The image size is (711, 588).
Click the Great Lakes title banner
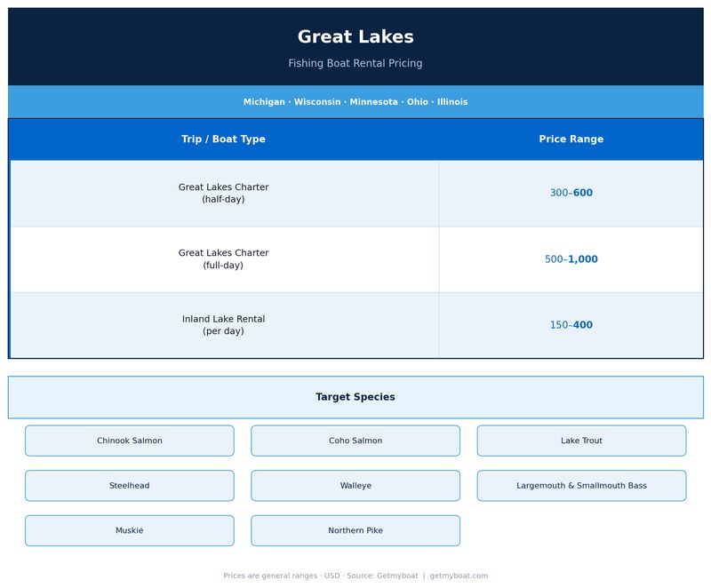(x=355, y=37)
